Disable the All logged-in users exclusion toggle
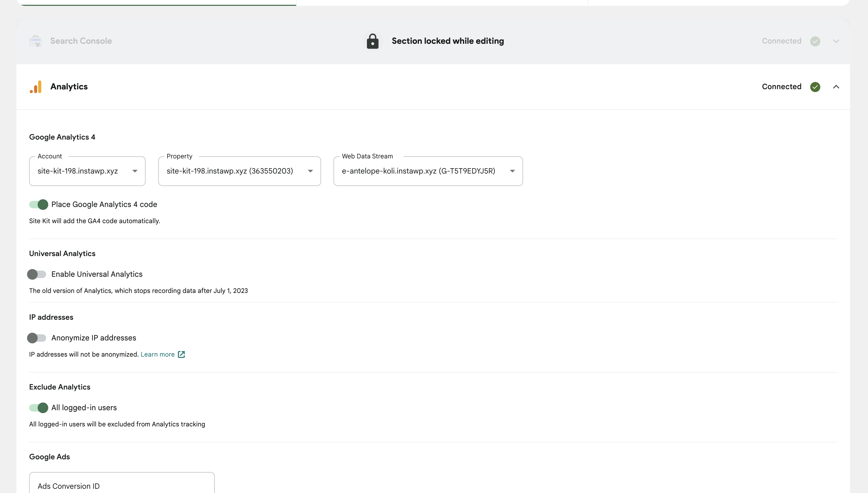 38,408
